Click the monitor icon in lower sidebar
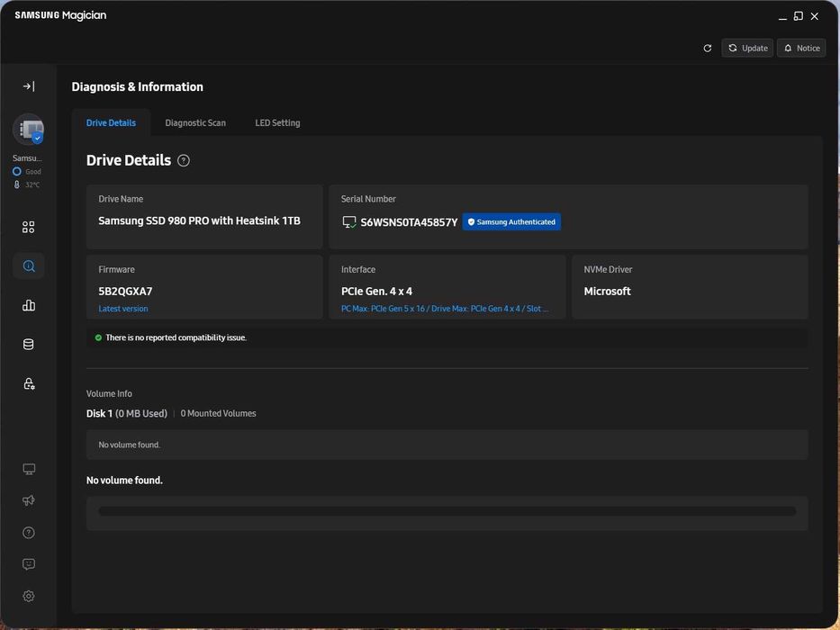This screenshot has height=630, width=840. 29,469
